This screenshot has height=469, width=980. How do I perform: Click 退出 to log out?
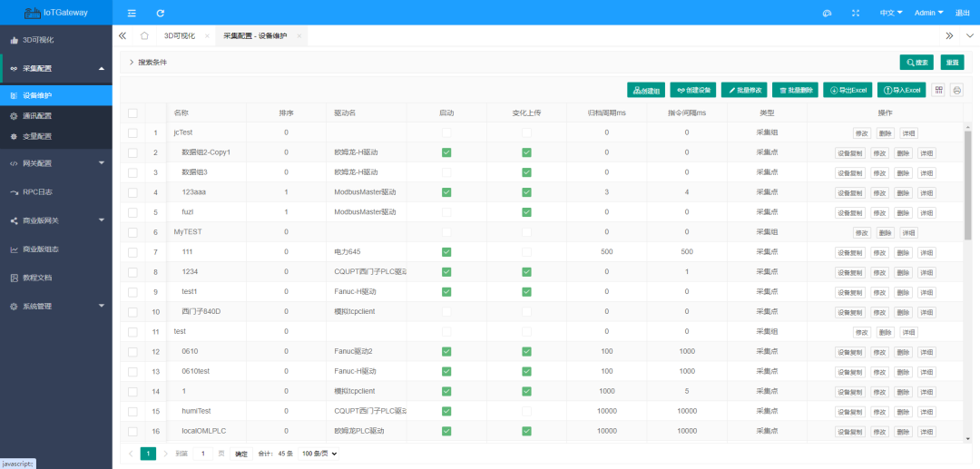[963, 13]
